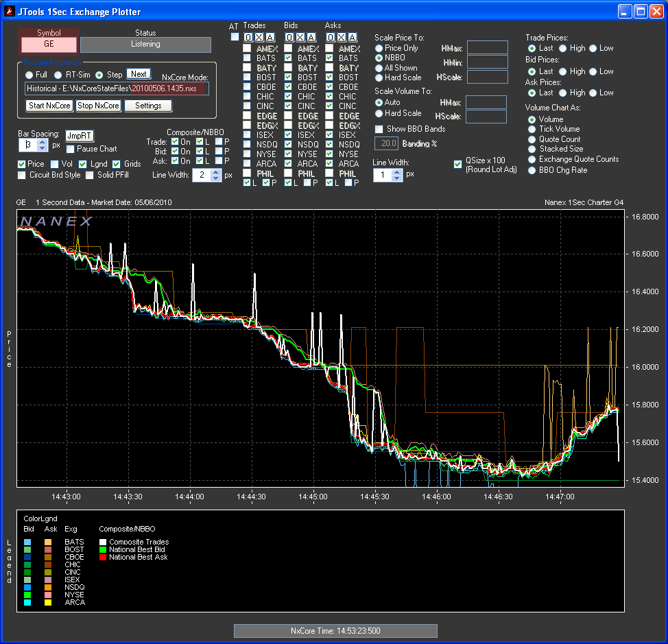Increase exchange Line Width stepper

[x=397, y=172]
